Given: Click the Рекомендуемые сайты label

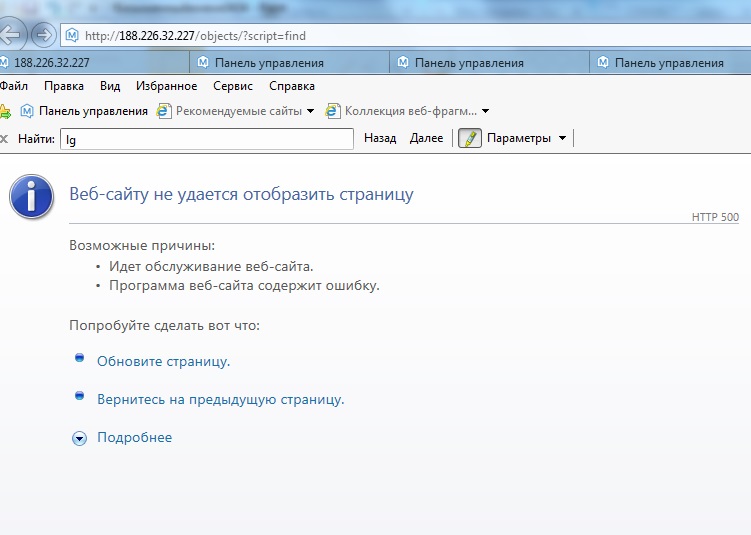Looking at the screenshot, I should pos(239,111).
